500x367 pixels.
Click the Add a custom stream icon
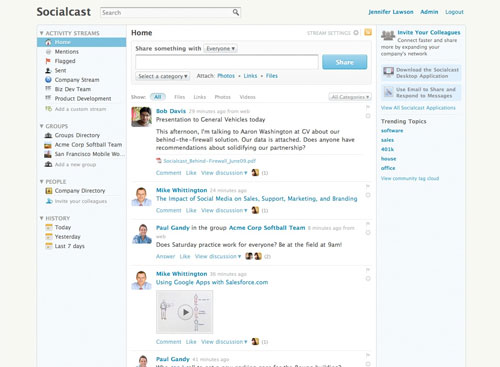[49, 109]
